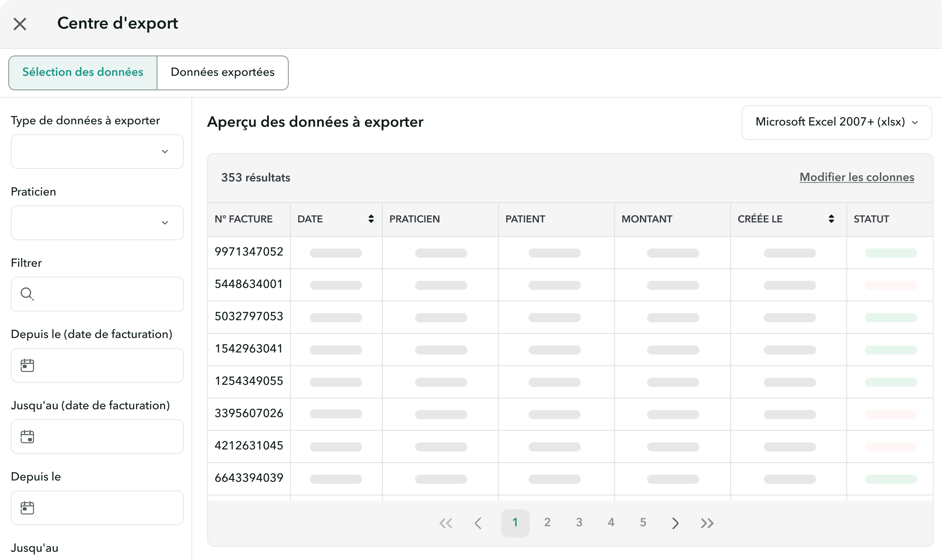Click the green status pill of invoice 9971347052

pyautogui.click(x=891, y=252)
